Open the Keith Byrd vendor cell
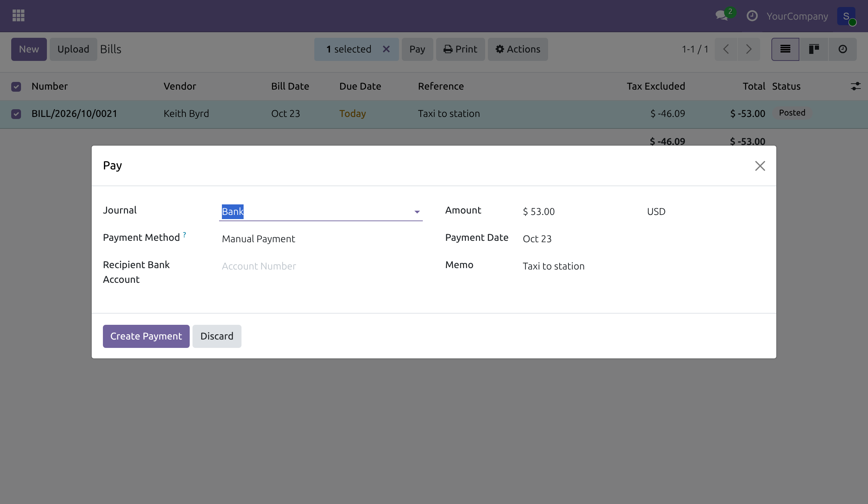This screenshot has width=868, height=504. (x=186, y=113)
